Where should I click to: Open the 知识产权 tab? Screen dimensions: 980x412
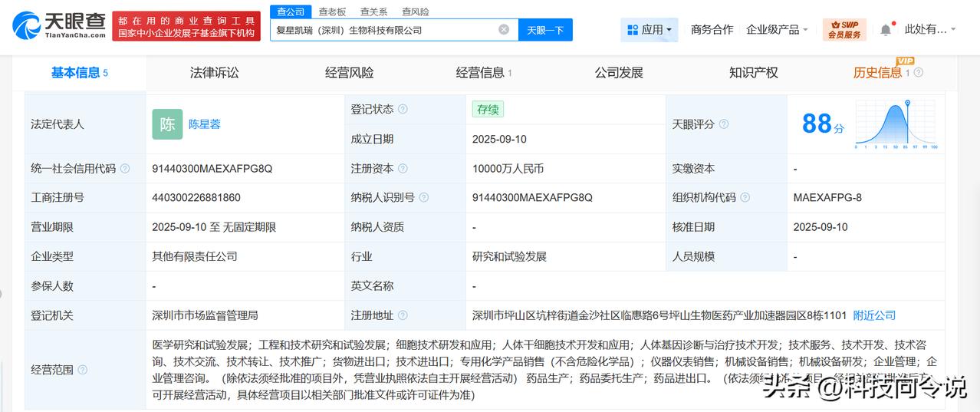coord(754,73)
